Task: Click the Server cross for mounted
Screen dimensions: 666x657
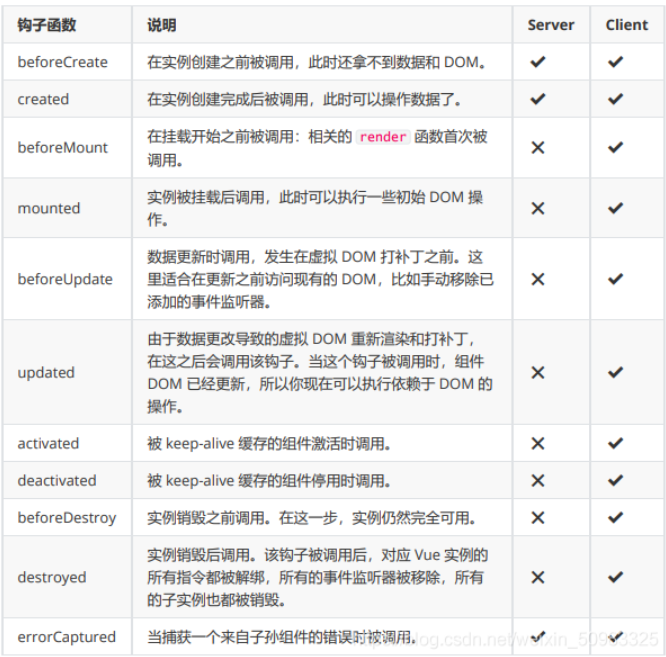Action: click(x=538, y=208)
